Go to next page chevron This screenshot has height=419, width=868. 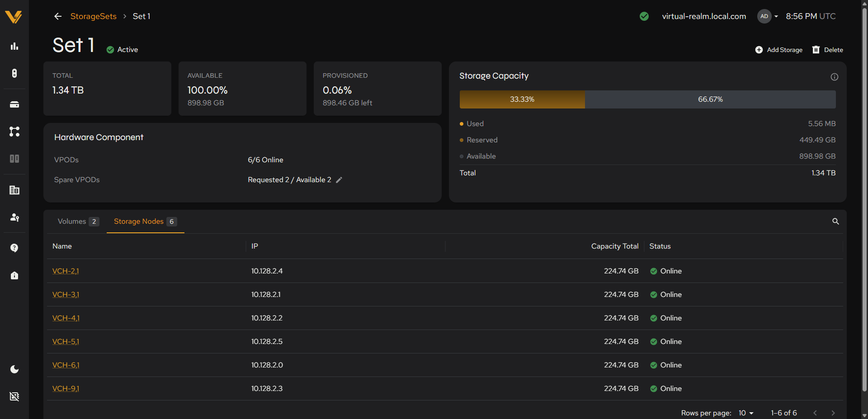pyautogui.click(x=833, y=413)
